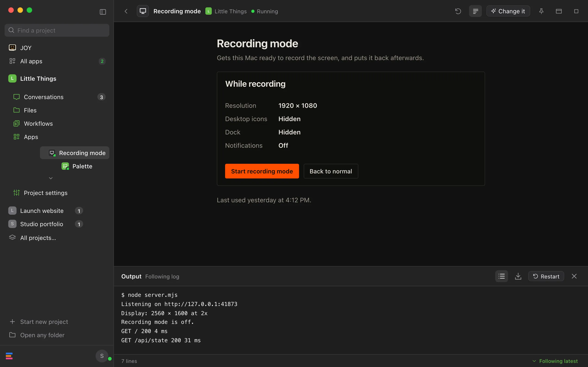Close the Output panel
Screen dimensions: 588x367
point(574,276)
